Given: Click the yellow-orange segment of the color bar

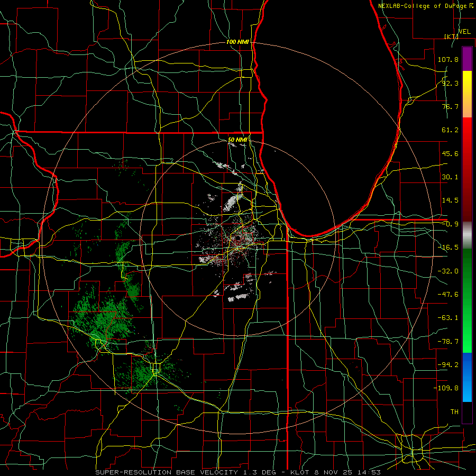Looking at the screenshot, I should (x=467, y=94).
